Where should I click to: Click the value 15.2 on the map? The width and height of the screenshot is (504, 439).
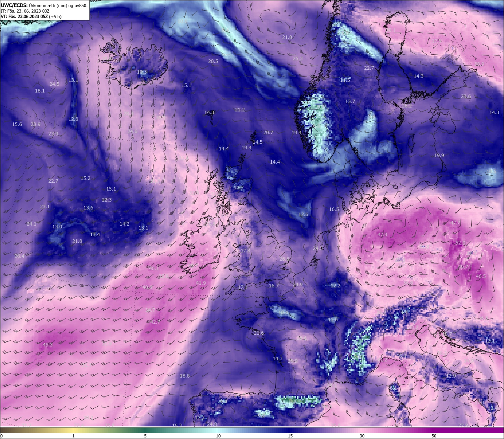click(85, 178)
